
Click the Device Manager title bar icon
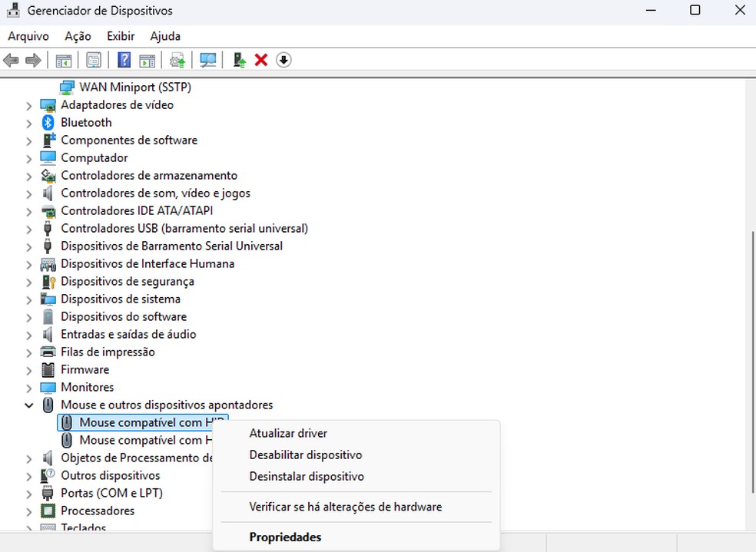point(14,10)
